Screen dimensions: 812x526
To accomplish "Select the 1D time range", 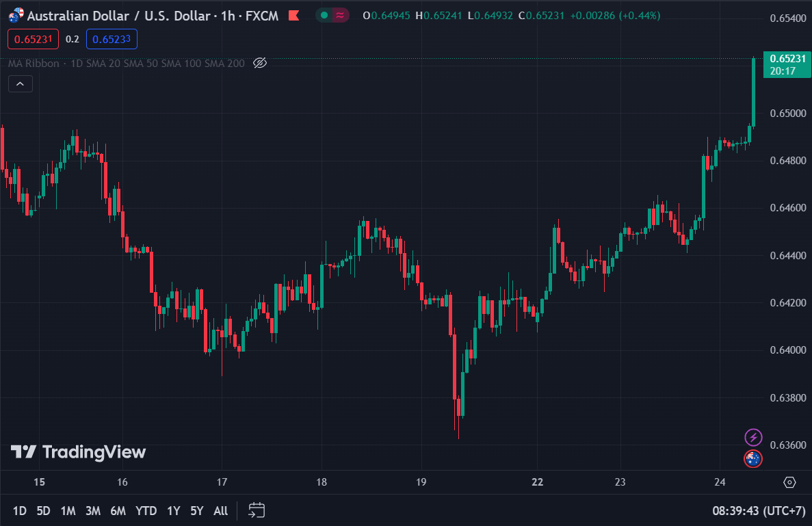I will pos(20,511).
